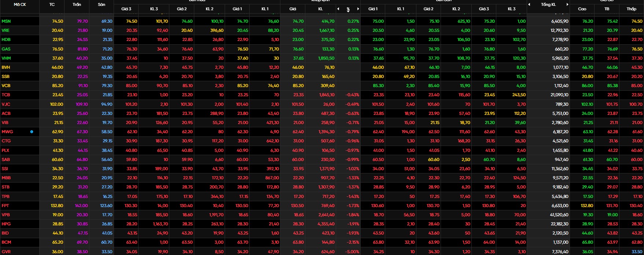Click TCB matched volume 1,845,10
644x255 pixels.
[x=327, y=95]
